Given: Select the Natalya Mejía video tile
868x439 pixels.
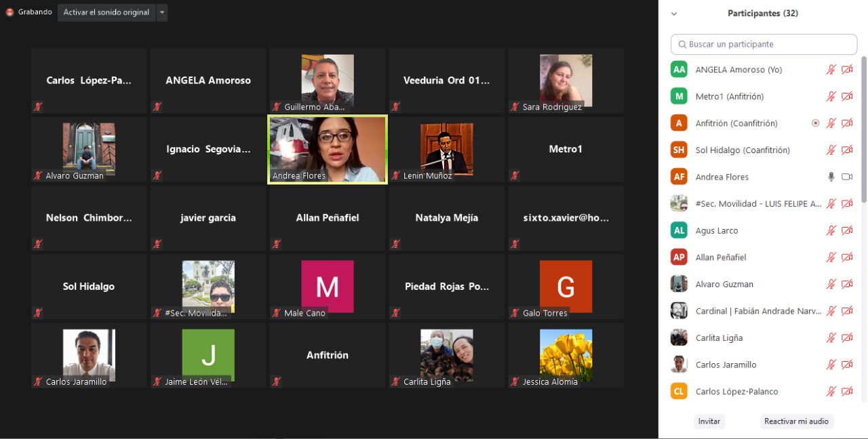Looking at the screenshot, I should [446, 217].
